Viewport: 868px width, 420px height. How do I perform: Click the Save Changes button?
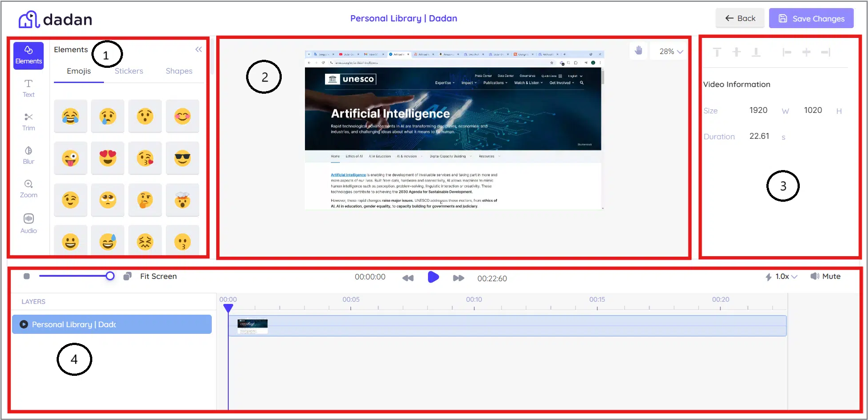point(811,18)
